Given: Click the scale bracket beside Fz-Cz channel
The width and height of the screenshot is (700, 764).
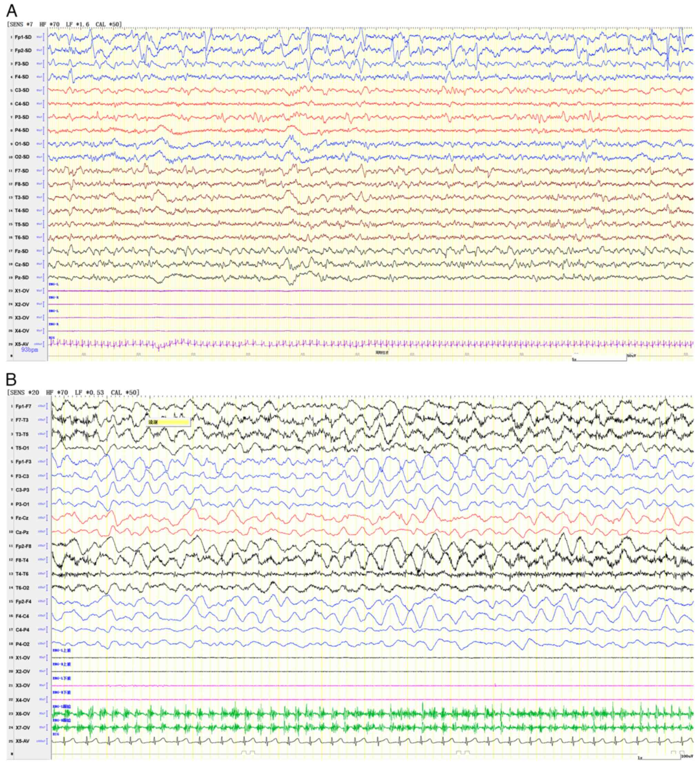Looking at the screenshot, I should [x=47, y=518].
